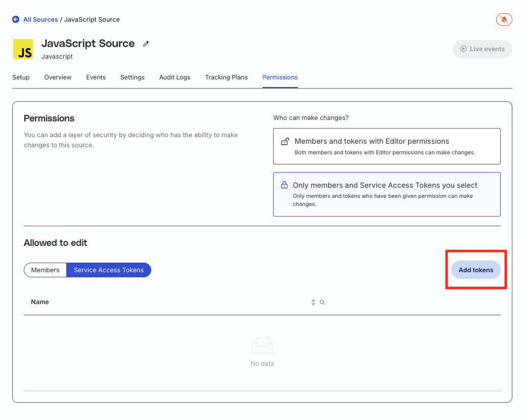Click the JavaScript Source page title

(88, 44)
